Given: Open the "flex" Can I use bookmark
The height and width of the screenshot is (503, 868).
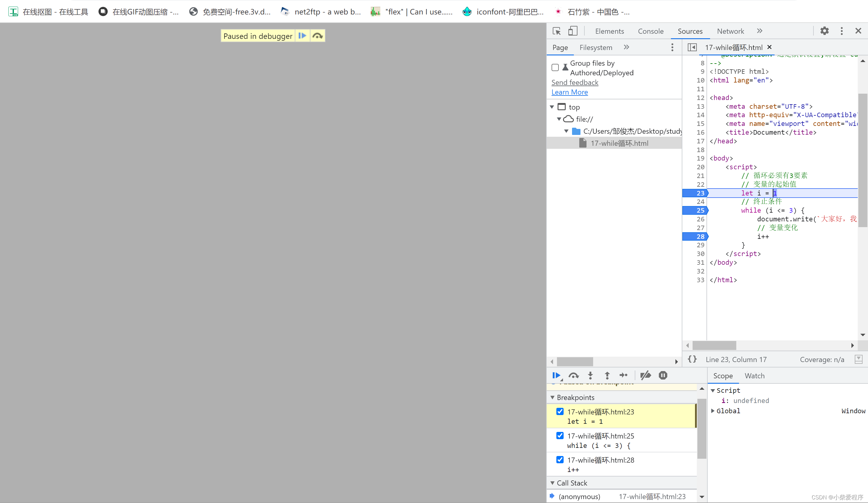Looking at the screenshot, I should (x=412, y=12).
